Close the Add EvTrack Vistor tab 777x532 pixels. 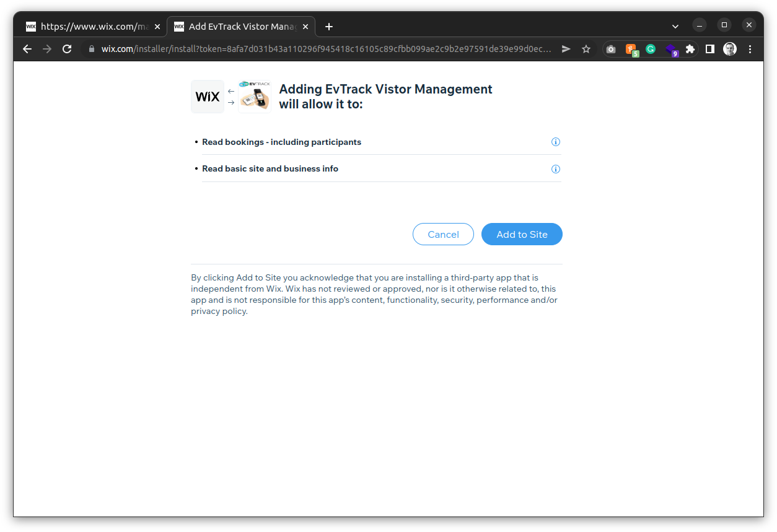[305, 27]
